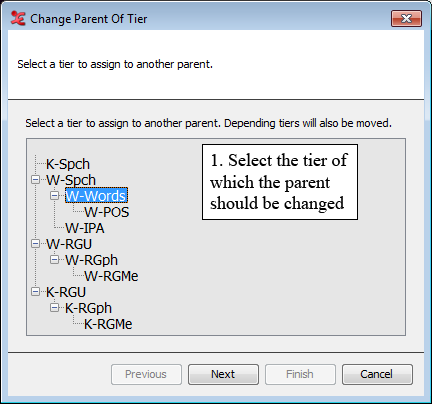Collapse the W-Words tree node

[x=54, y=196]
